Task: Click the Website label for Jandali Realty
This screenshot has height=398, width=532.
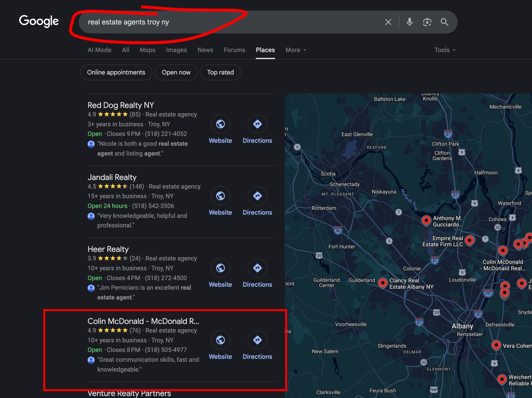Action: [220, 212]
